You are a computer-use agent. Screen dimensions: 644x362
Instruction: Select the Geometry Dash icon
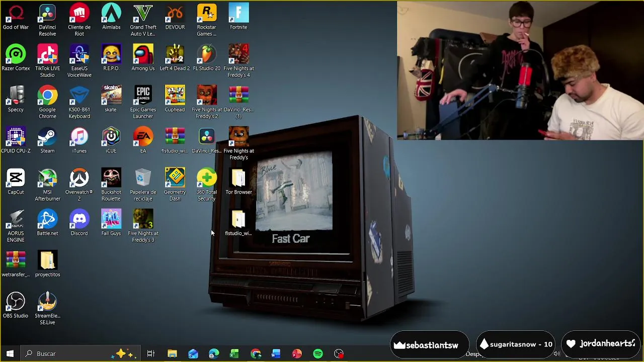coord(175,185)
